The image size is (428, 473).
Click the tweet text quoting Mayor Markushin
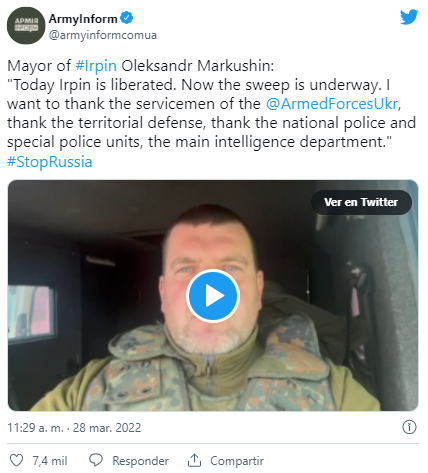(212, 113)
